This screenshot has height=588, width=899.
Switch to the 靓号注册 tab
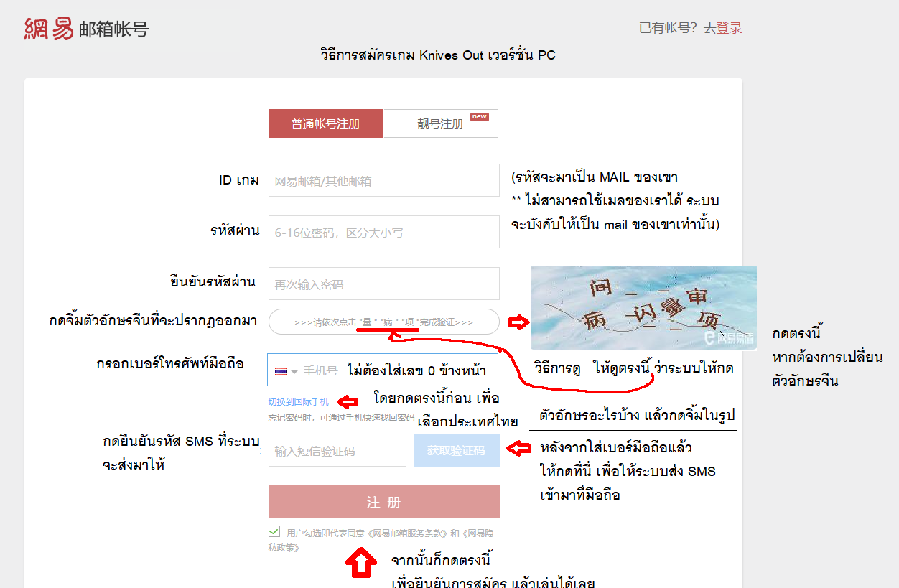(x=441, y=123)
